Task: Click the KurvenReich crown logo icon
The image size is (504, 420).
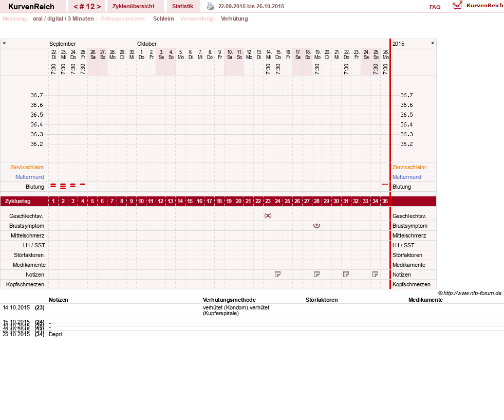Action: [x=457, y=5]
